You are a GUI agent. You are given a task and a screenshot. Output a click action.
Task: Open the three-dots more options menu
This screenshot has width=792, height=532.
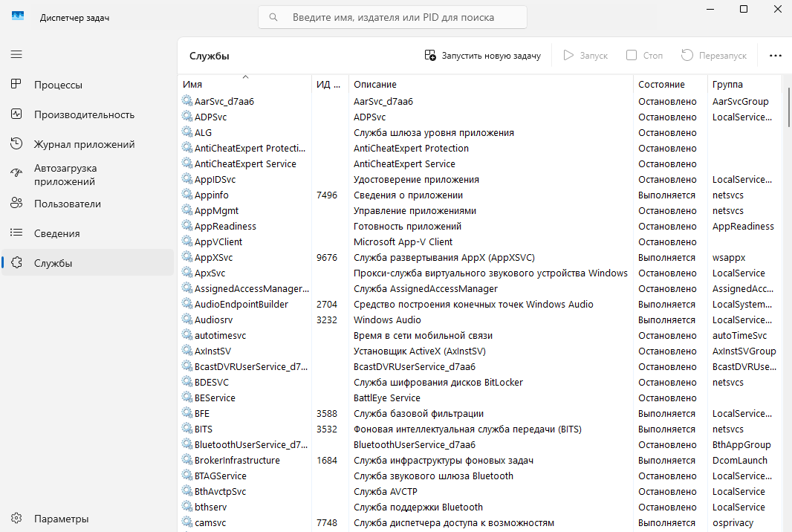[776, 56]
